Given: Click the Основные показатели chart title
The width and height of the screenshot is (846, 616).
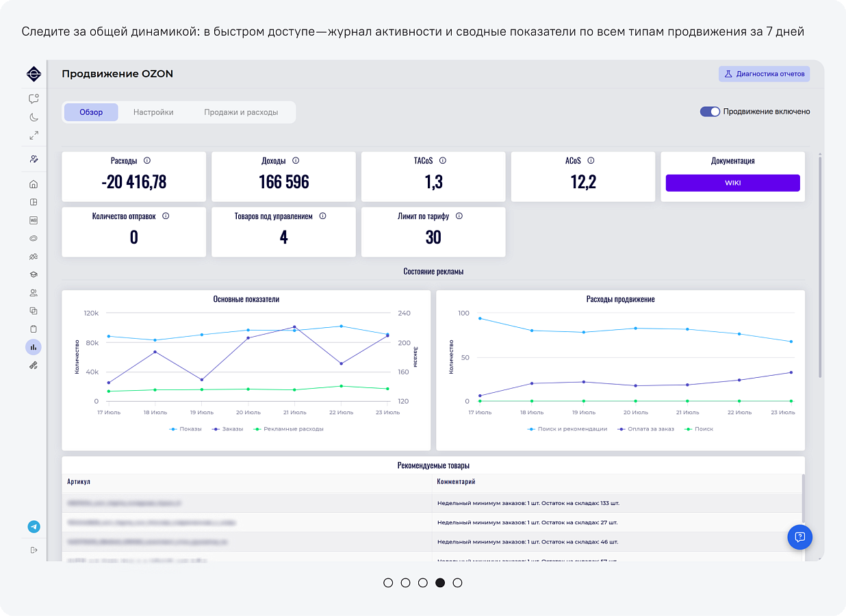Looking at the screenshot, I should pos(246,299).
